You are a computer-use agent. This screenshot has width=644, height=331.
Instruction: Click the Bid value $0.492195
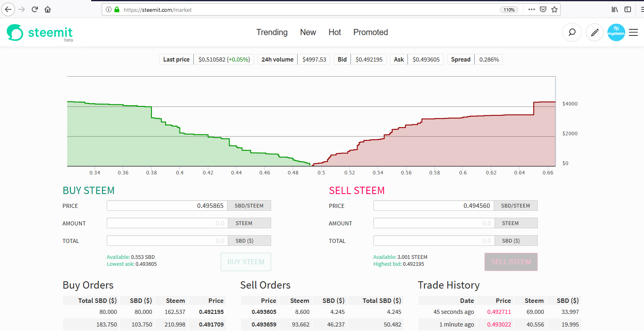369,60
